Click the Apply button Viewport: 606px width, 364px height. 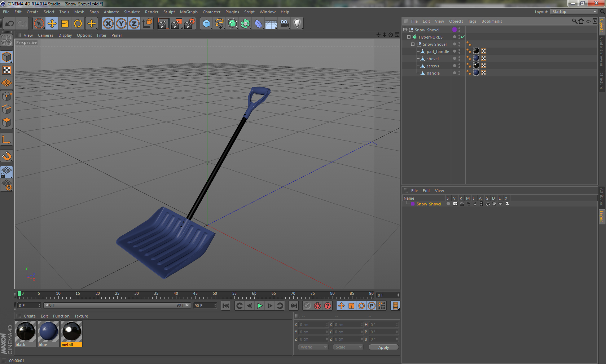pos(383,347)
